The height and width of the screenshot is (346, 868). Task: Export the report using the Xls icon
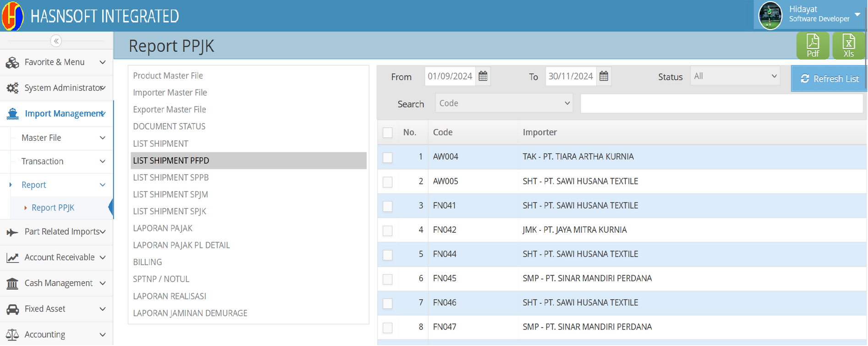tap(848, 45)
